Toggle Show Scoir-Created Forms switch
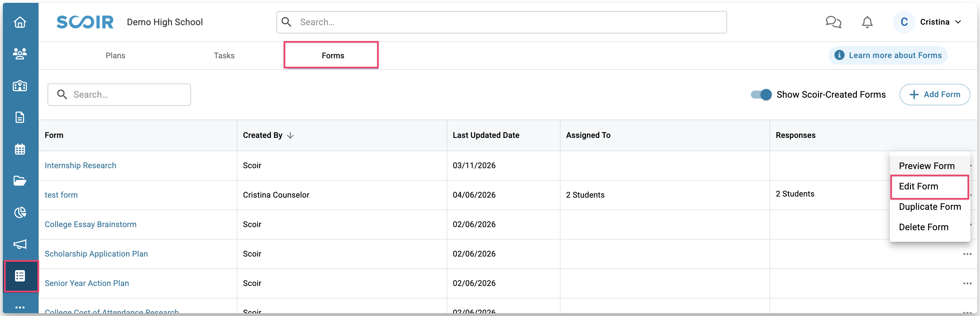Image resolution: width=980 pixels, height=316 pixels. click(761, 94)
